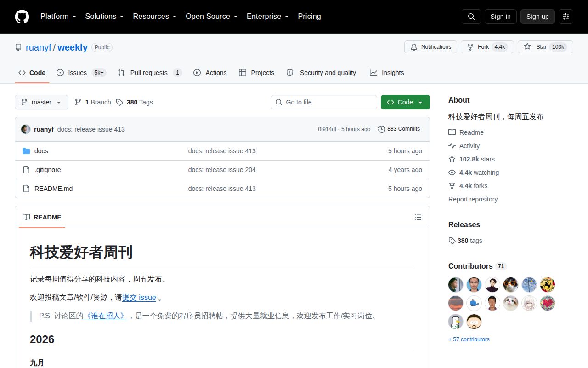The image size is (588, 368).
Task: Click the Sign up button
Action: [537, 17]
